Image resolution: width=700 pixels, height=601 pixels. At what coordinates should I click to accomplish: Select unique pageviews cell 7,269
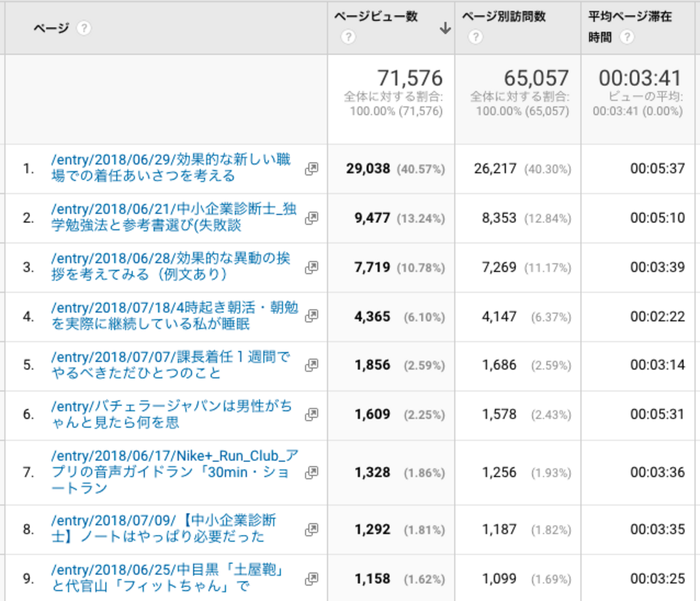coord(499,267)
